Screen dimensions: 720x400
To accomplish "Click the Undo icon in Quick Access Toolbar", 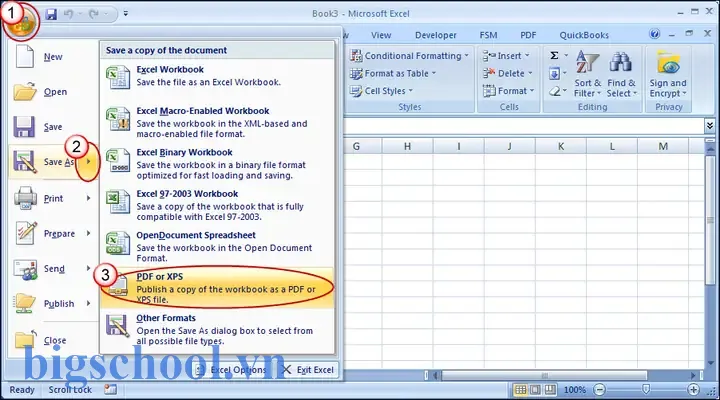I will (69, 14).
